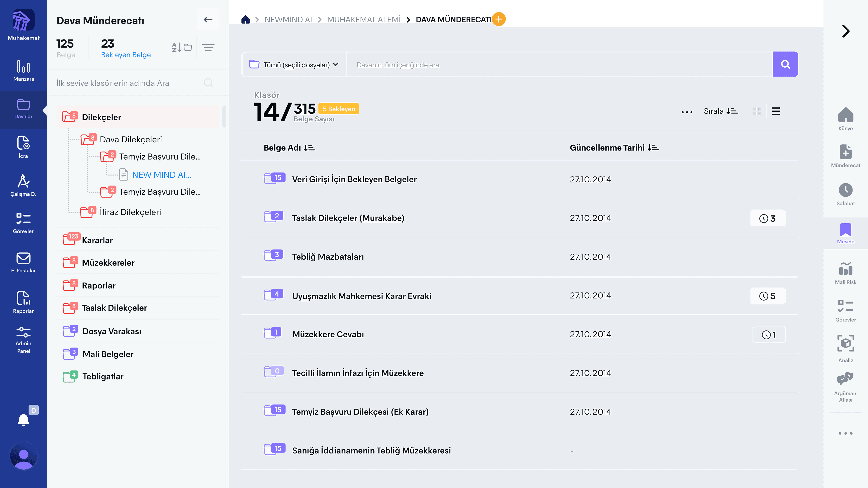The height and width of the screenshot is (488, 868).
Task: Switch to grid view layout
Action: point(757,111)
